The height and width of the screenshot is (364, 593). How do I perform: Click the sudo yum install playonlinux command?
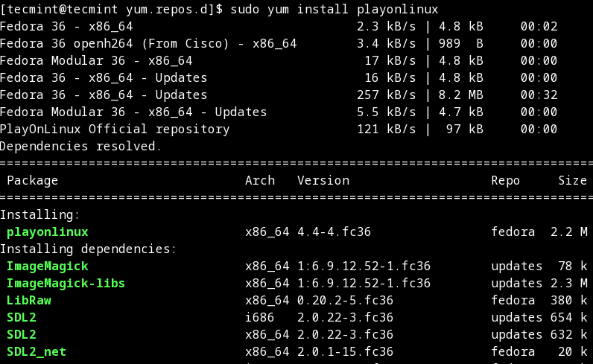pyautogui.click(x=334, y=9)
